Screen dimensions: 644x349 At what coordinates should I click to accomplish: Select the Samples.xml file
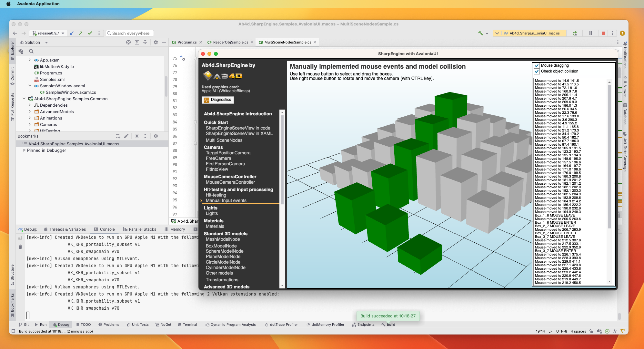52,79
